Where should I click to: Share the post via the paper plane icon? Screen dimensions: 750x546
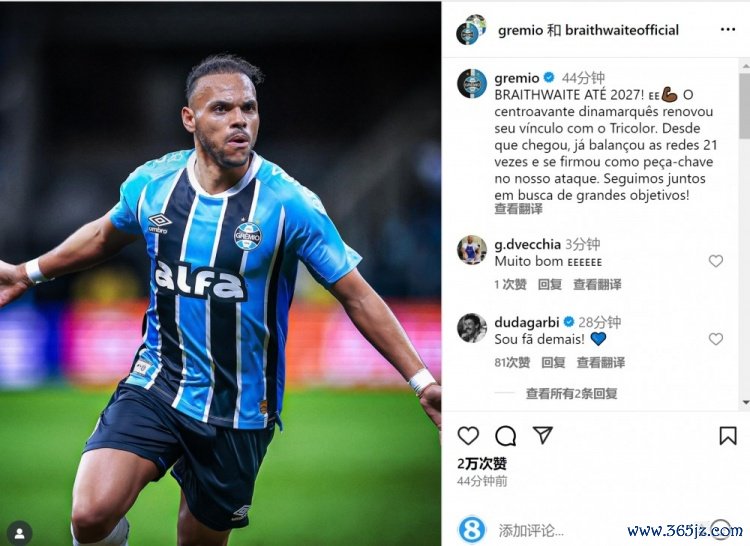coord(543,435)
